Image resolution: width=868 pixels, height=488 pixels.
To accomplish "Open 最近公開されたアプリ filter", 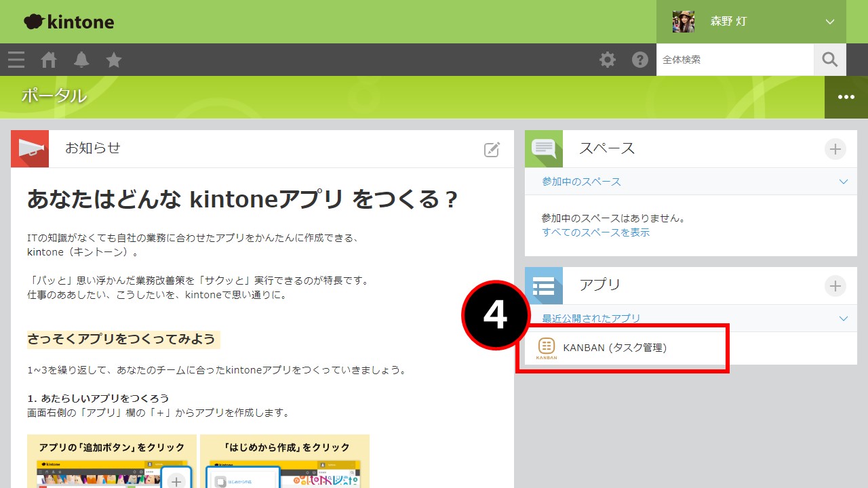I will coord(591,319).
